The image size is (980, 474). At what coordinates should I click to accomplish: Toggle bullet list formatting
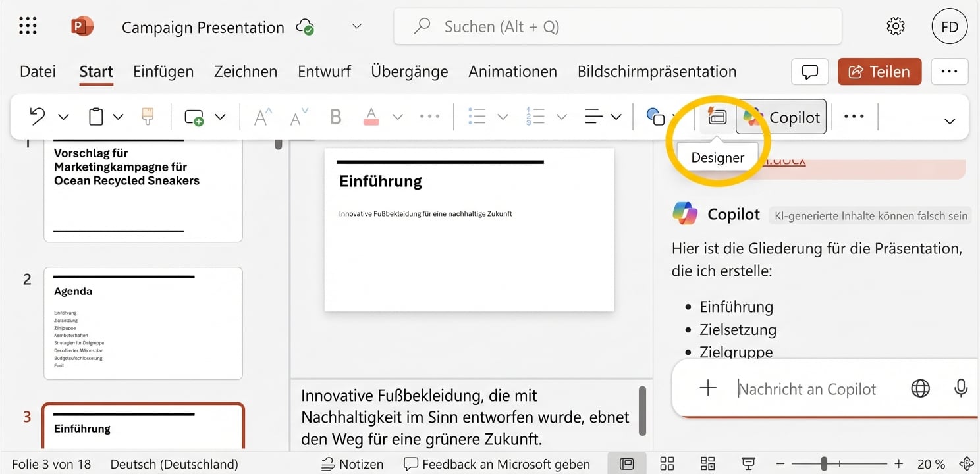(476, 116)
